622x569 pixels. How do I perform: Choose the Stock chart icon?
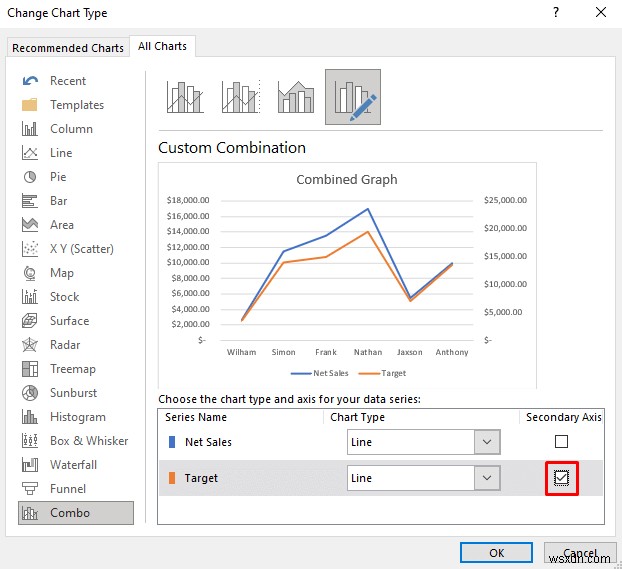(30, 297)
